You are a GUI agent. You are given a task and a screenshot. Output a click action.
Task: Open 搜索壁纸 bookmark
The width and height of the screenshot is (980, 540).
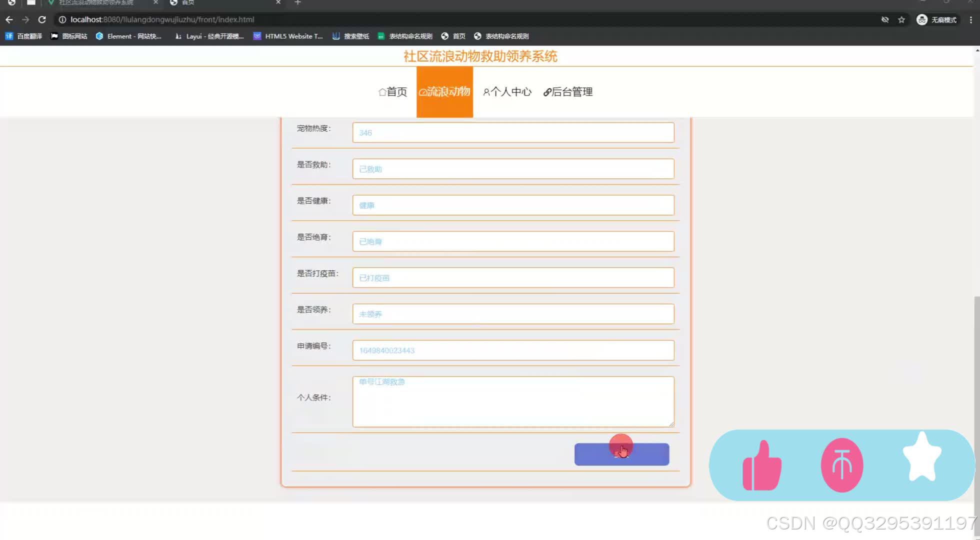click(350, 36)
